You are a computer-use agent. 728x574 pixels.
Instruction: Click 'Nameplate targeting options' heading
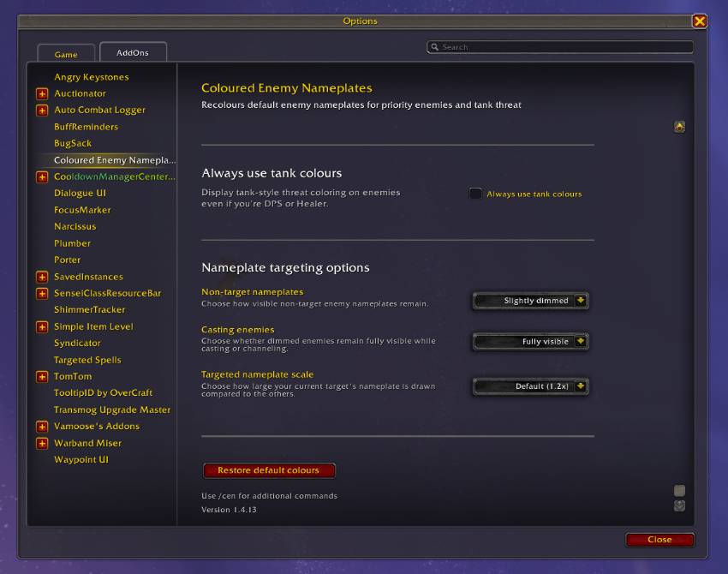pos(285,268)
